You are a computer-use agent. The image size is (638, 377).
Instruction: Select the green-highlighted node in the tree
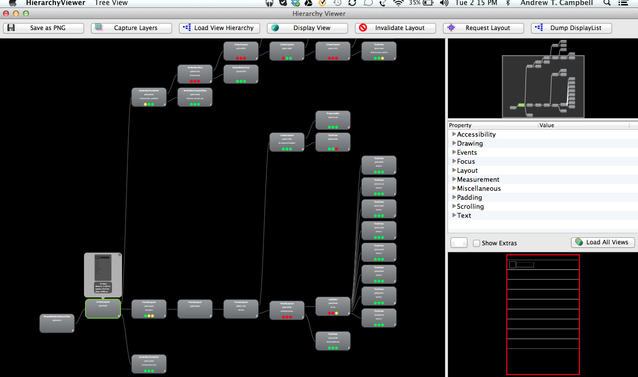point(103,309)
